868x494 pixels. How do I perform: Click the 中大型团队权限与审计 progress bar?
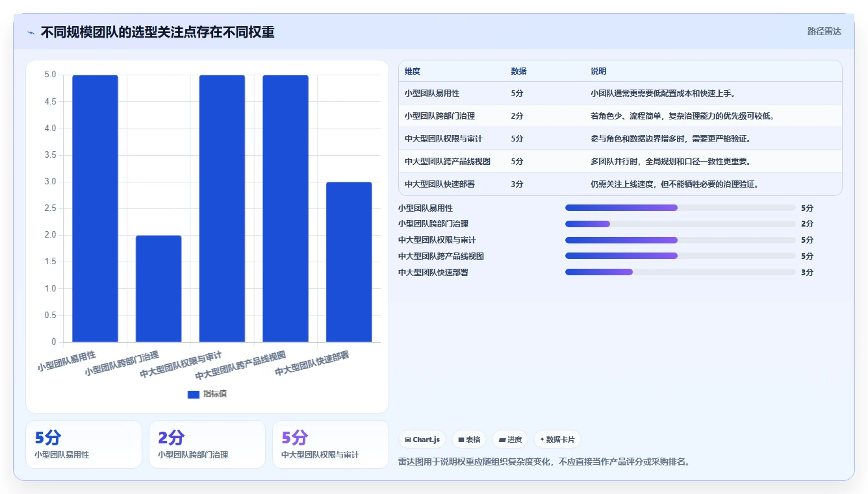680,240
